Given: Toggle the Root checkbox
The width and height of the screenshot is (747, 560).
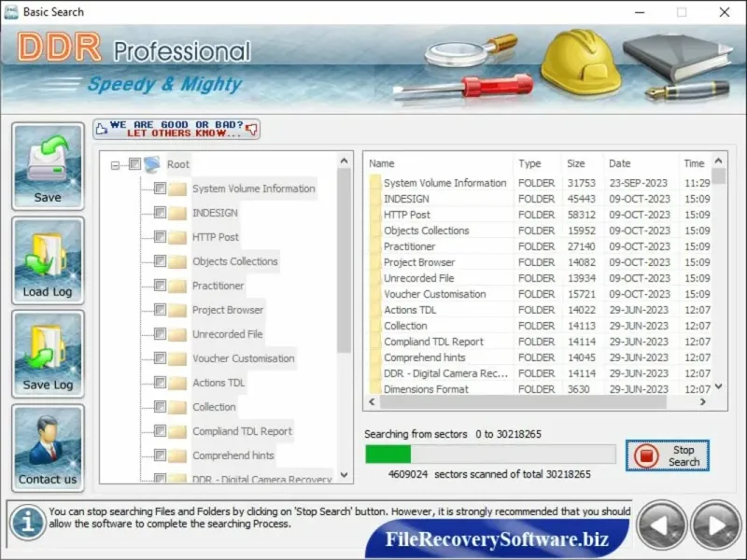Looking at the screenshot, I should 134,164.
